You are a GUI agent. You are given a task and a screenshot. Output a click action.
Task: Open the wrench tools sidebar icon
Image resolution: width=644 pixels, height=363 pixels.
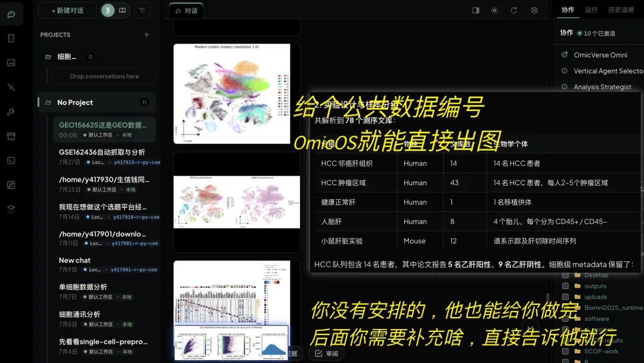[11, 112]
